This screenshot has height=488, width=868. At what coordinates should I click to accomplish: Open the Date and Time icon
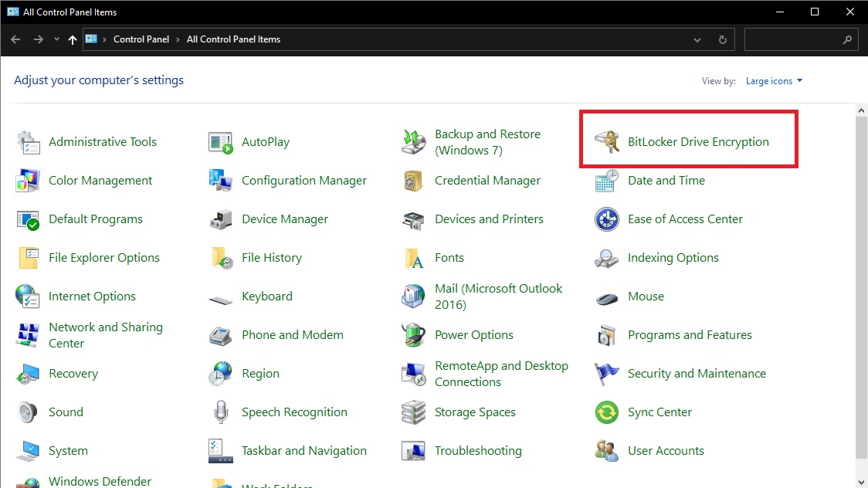[607, 181]
